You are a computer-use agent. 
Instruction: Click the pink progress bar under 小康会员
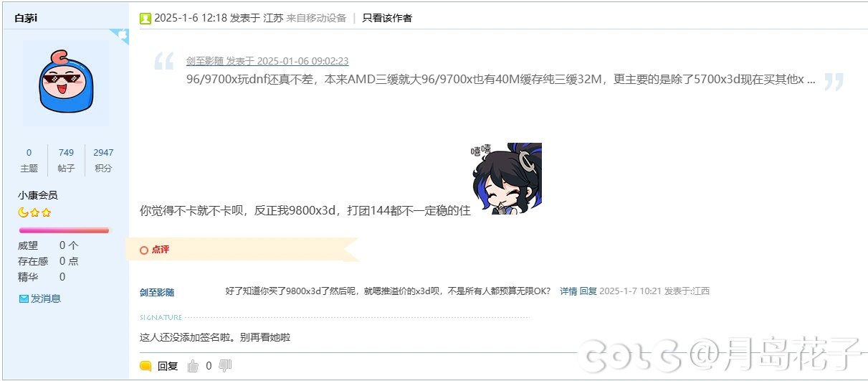[x=64, y=230]
